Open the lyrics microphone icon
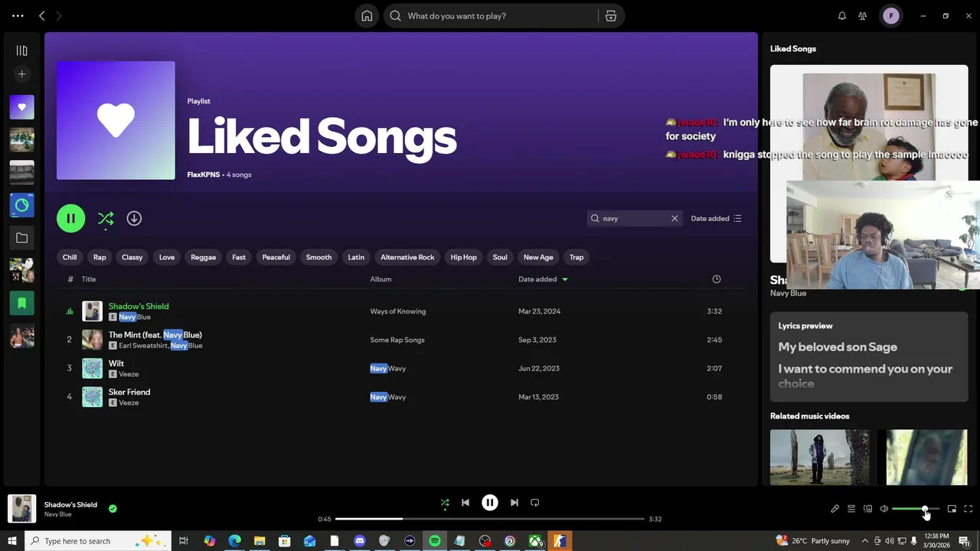 (835, 509)
